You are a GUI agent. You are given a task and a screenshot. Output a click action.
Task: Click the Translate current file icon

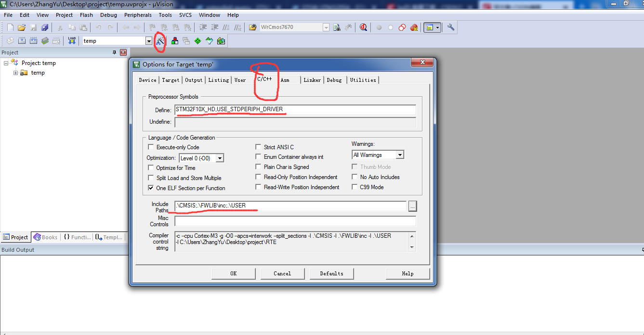[10, 41]
